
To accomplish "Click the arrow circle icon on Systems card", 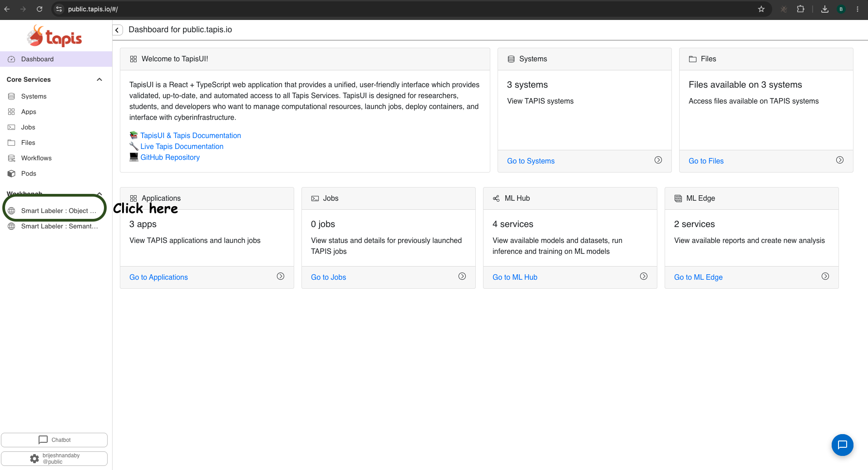I will pyautogui.click(x=658, y=160).
